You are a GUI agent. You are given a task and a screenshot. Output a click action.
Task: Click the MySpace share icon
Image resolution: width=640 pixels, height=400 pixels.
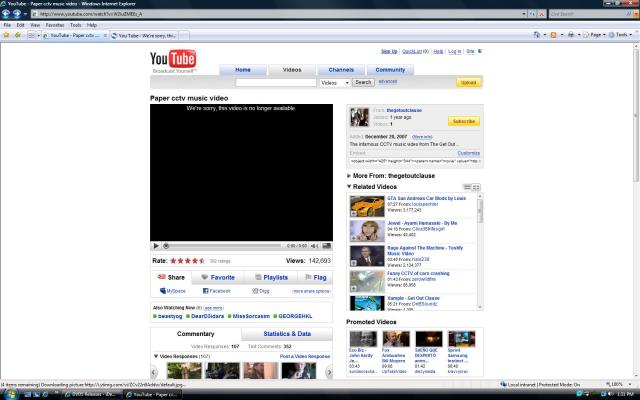coord(163,291)
